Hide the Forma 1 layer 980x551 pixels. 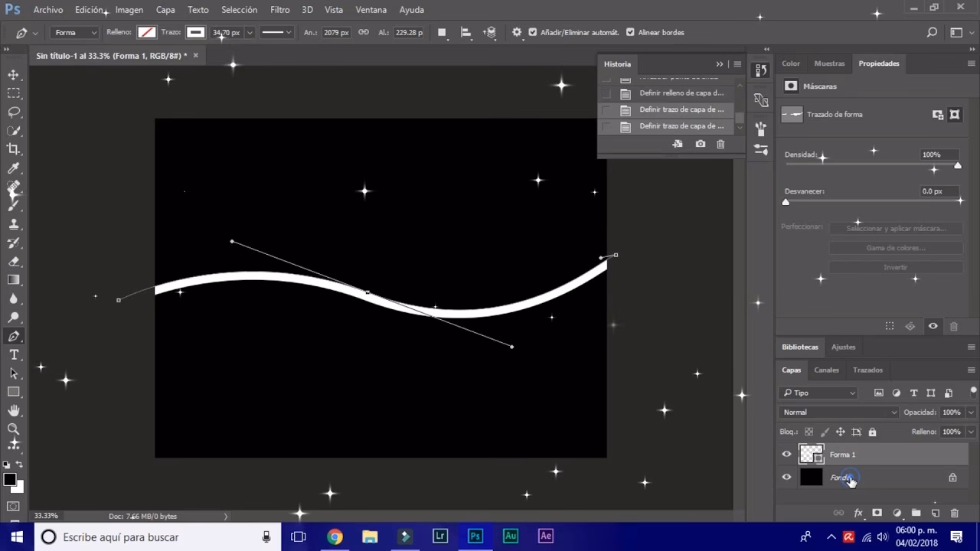tap(786, 454)
